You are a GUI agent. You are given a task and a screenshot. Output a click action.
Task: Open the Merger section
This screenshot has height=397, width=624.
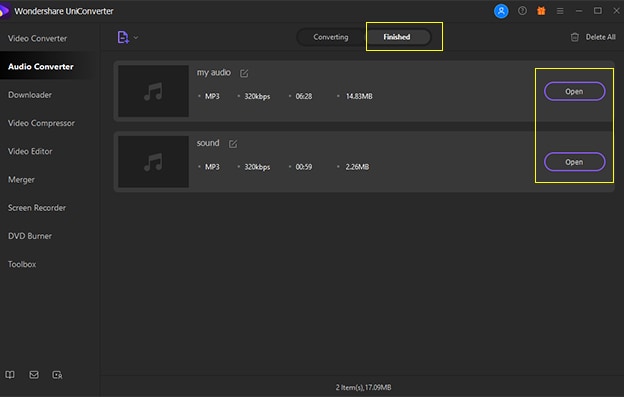(x=21, y=179)
